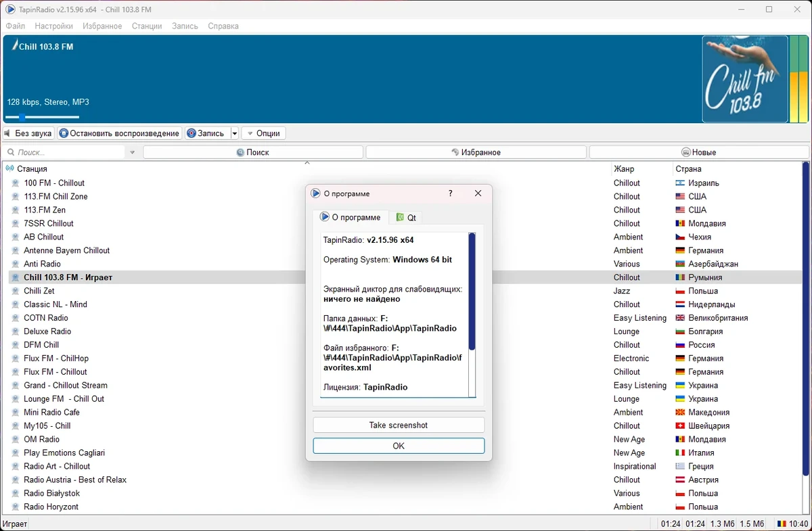
Task: Click station icon of COTN Radio
Action: [16, 318]
